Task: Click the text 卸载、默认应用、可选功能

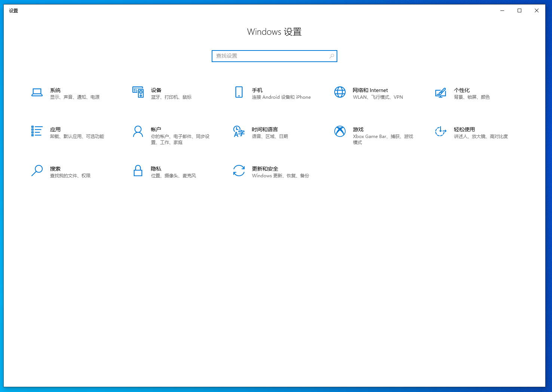Action: click(77, 137)
